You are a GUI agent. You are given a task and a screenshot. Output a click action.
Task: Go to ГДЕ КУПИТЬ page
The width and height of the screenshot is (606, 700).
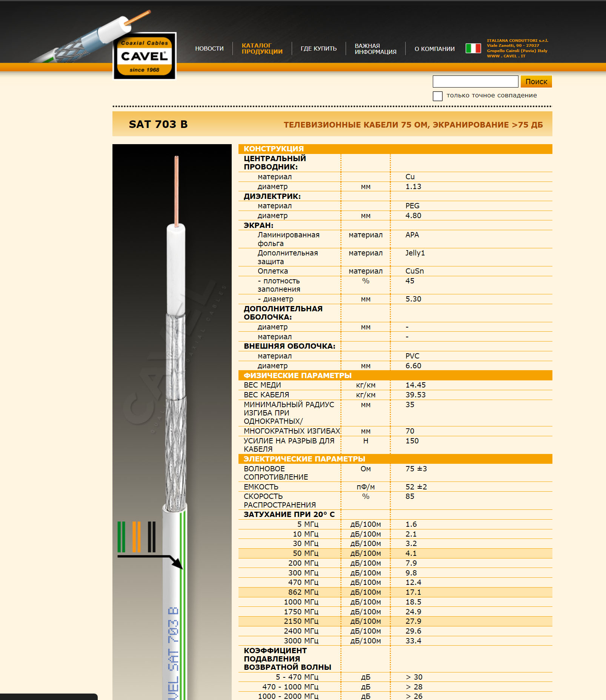click(318, 49)
